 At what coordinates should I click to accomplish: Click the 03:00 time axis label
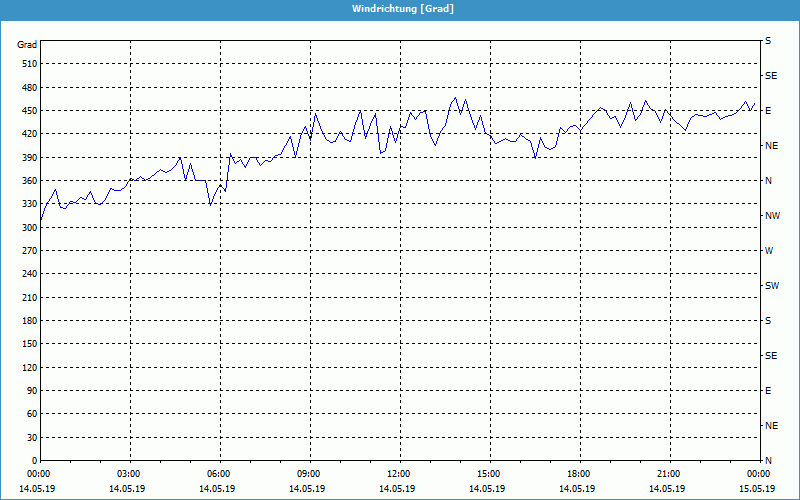pyautogui.click(x=129, y=474)
